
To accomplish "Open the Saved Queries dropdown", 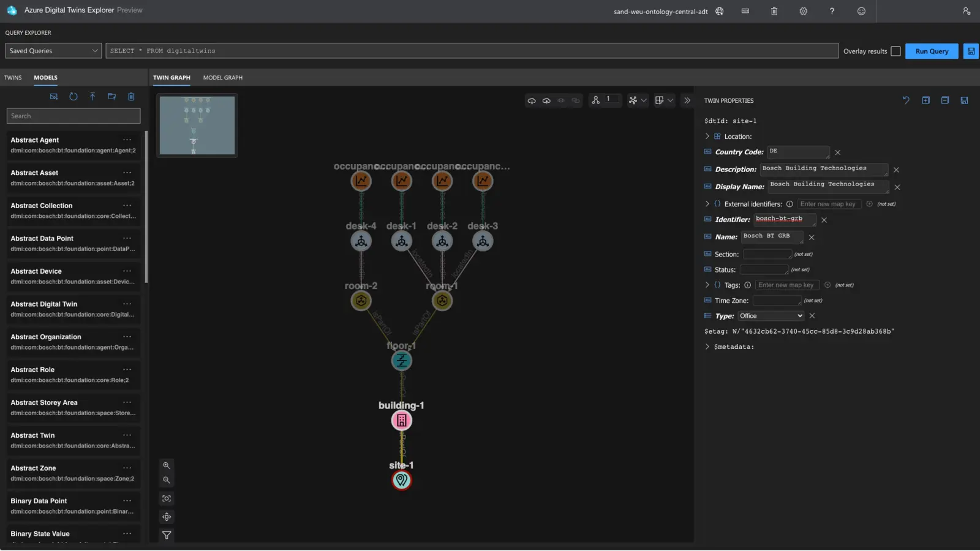I will click(x=53, y=51).
